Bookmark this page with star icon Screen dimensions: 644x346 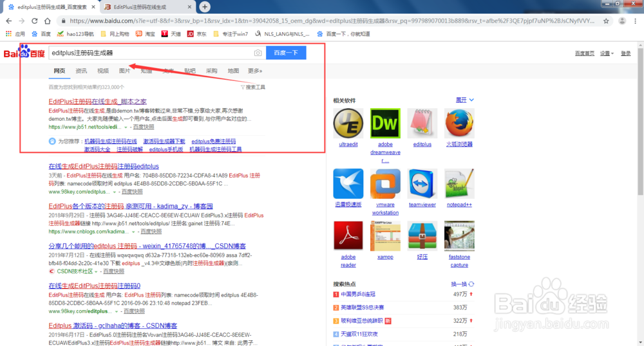click(606, 21)
